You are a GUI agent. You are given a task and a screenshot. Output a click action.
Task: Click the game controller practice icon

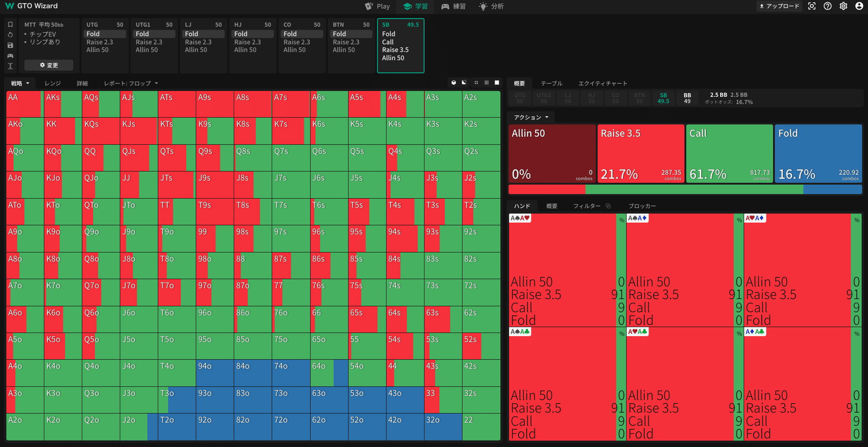pos(10,56)
